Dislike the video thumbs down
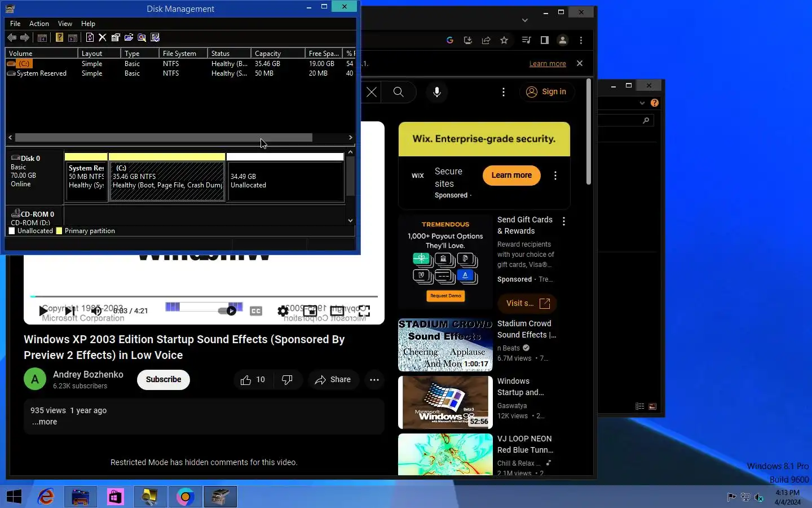 click(x=288, y=380)
